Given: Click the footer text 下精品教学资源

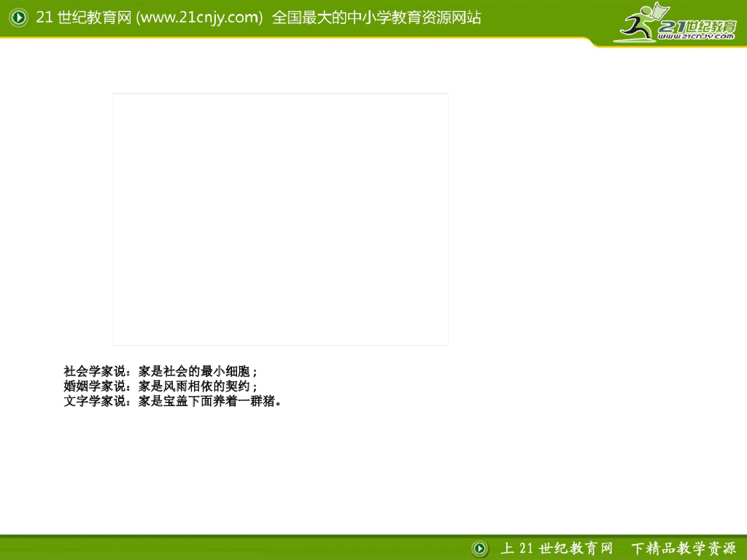Looking at the screenshot, I should click(x=684, y=548).
